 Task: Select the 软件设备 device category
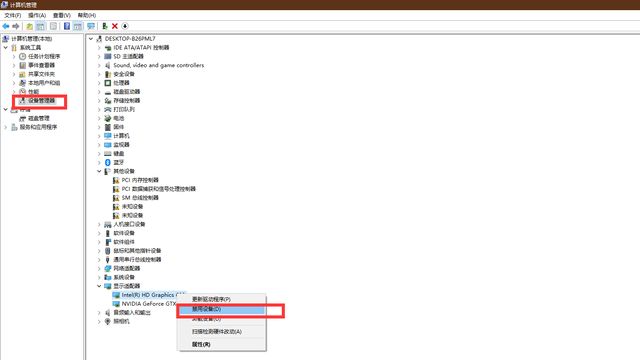click(x=124, y=233)
